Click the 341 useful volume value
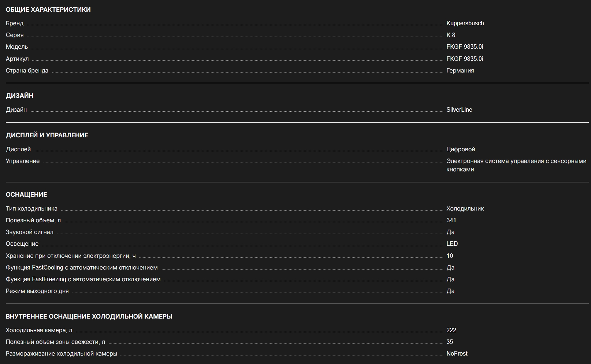This screenshot has height=364, width=591. click(x=451, y=220)
